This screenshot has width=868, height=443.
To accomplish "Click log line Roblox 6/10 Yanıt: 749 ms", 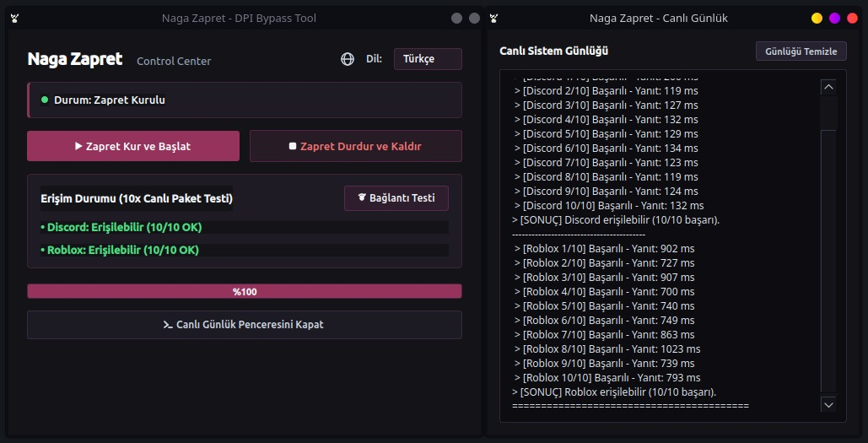I will coord(605,321).
